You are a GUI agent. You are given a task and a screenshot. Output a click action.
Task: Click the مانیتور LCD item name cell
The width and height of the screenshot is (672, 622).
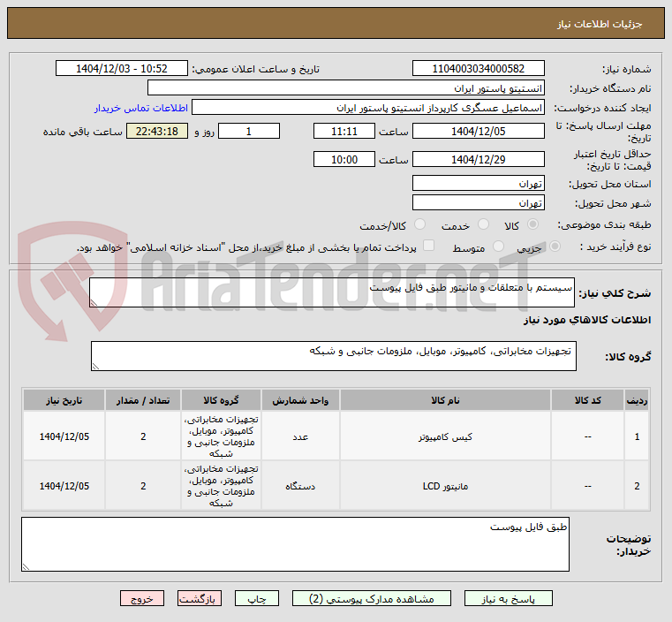click(445, 486)
